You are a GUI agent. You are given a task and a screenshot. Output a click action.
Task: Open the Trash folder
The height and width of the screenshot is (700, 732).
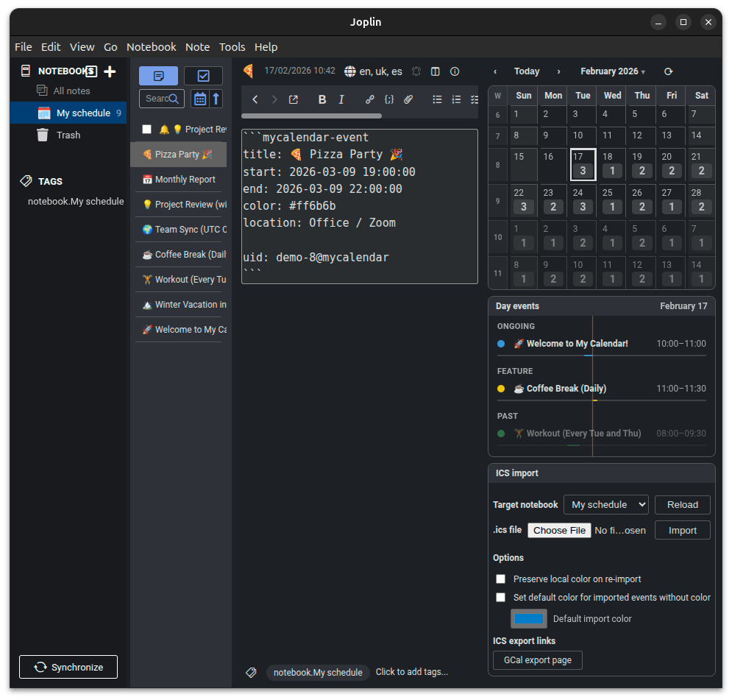(68, 135)
